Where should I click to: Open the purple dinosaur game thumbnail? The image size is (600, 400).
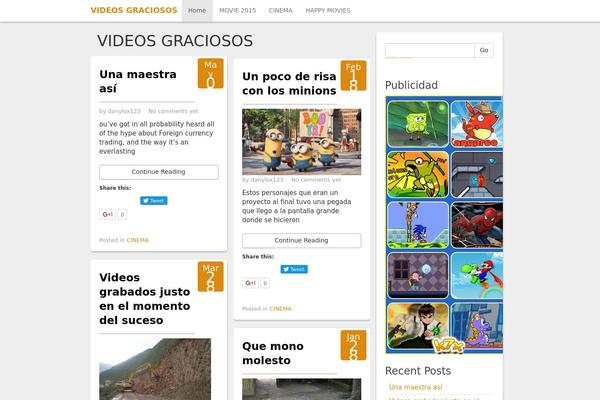(477, 325)
